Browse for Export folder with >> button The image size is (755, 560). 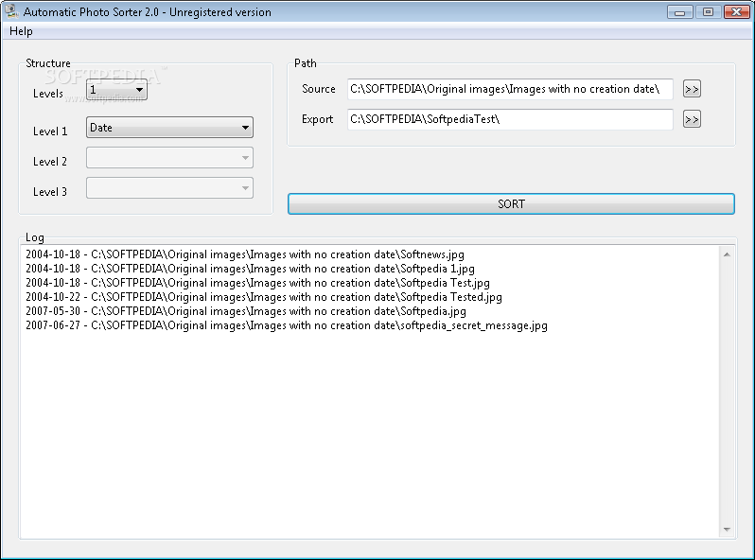click(x=692, y=119)
